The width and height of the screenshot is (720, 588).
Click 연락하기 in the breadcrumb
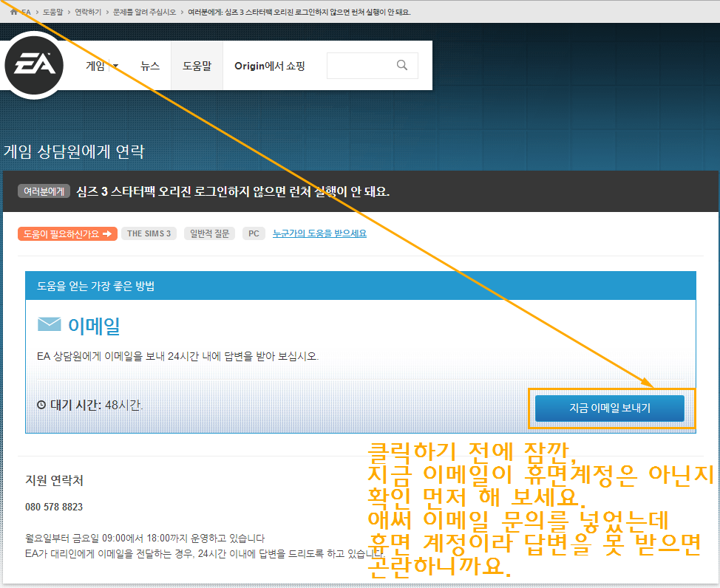point(88,12)
